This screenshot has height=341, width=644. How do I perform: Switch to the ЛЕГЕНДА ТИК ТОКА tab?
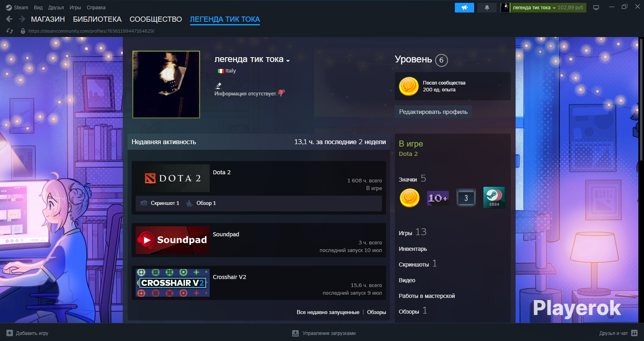tap(225, 19)
